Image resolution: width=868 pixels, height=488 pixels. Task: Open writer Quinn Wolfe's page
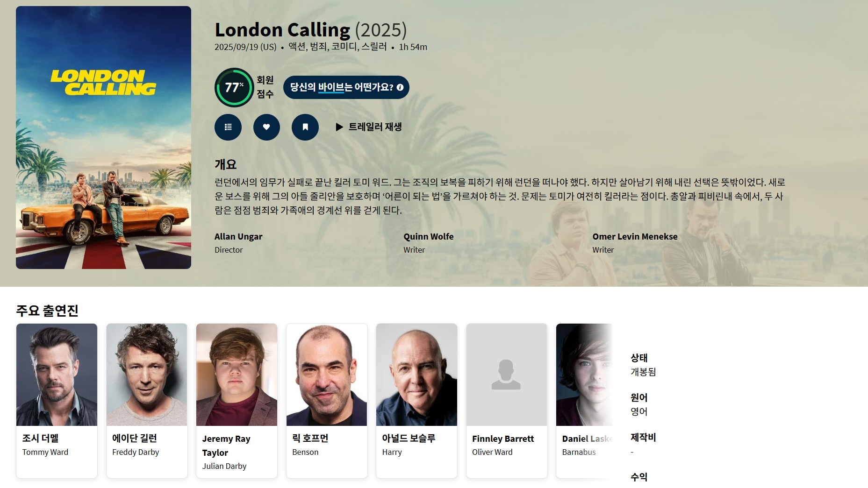coord(429,236)
